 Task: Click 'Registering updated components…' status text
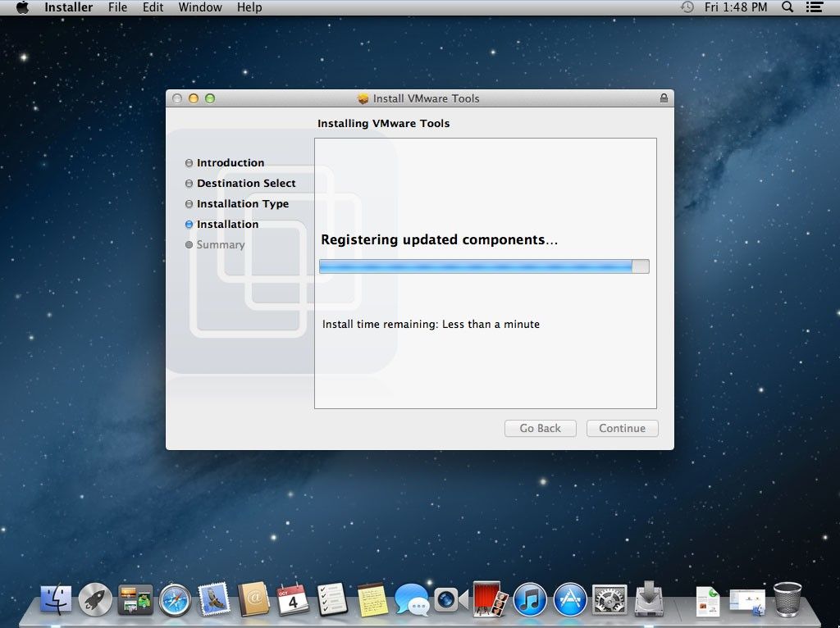(440, 239)
